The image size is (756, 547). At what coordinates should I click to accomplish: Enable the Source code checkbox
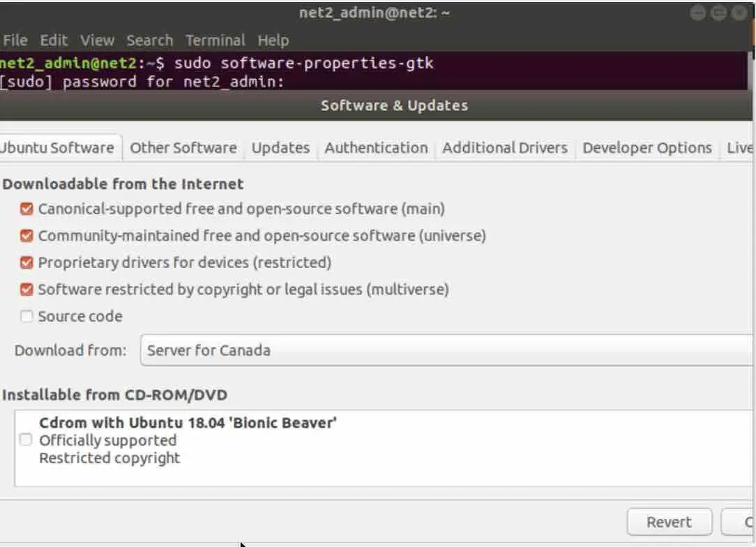(27, 317)
